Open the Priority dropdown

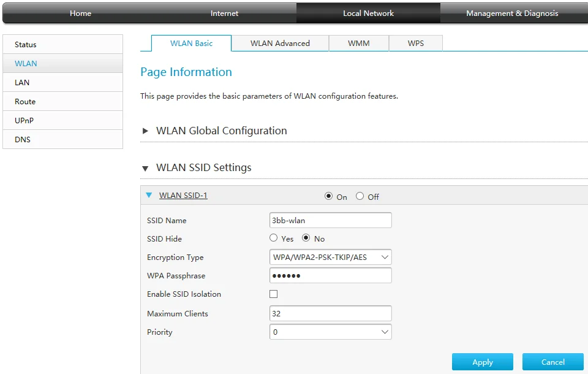(x=330, y=332)
